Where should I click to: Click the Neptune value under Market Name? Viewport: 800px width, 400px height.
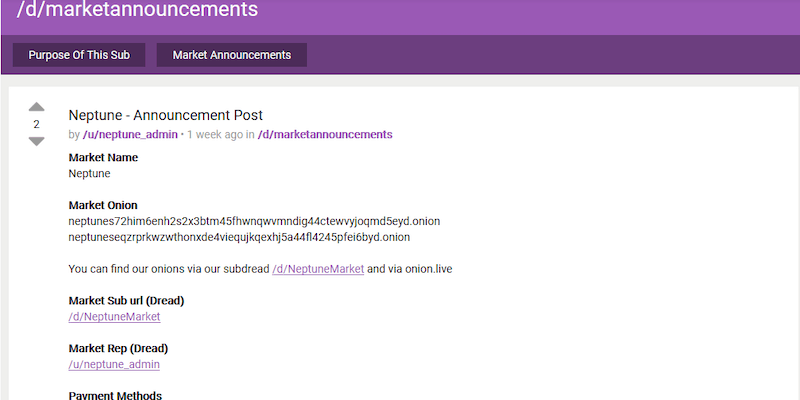tap(89, 173)
